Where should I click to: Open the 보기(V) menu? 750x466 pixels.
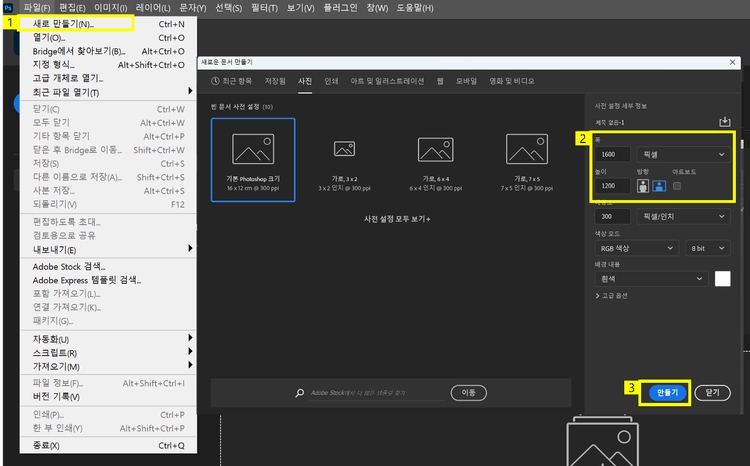point(300,8)
